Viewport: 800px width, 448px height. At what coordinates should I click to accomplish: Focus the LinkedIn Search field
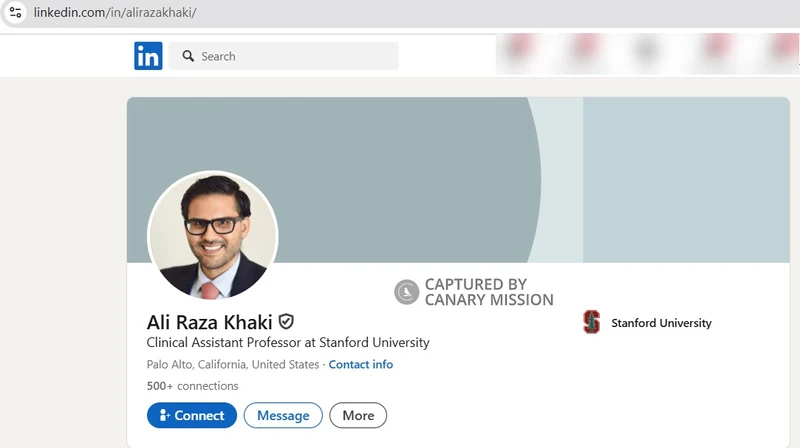(283, 56)
